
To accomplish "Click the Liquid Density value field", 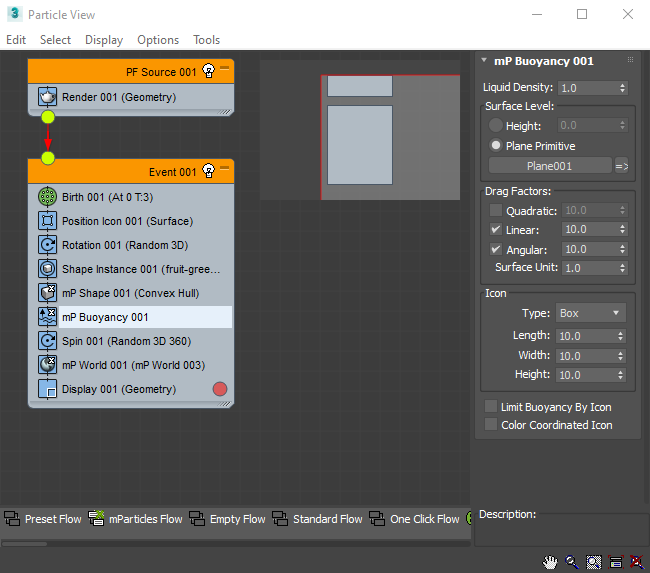I will click(588, 88).
